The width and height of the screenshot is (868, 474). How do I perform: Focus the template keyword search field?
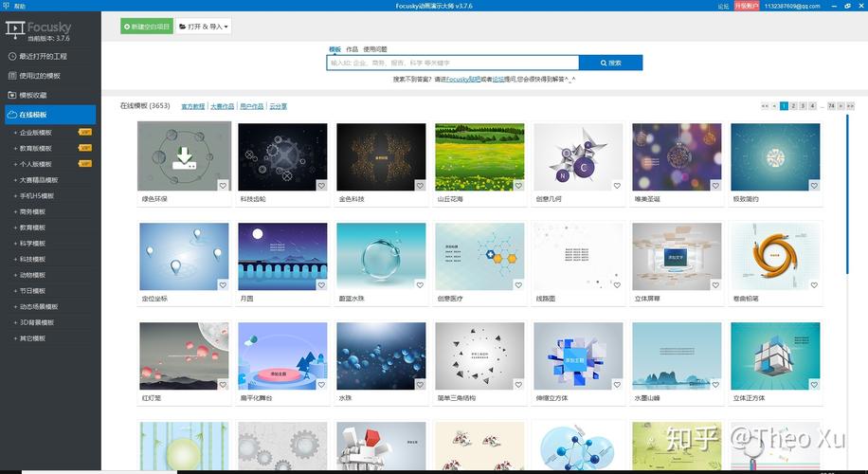point(453,63)
